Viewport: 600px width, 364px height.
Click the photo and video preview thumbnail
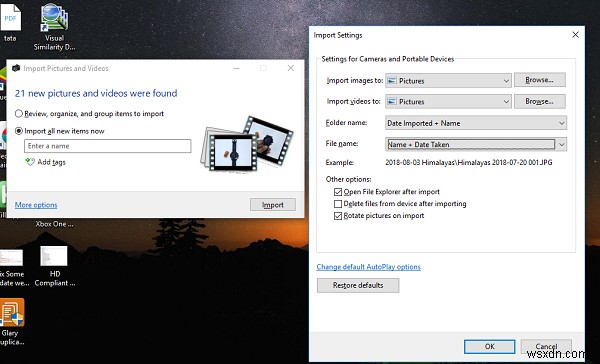(246, 145)
